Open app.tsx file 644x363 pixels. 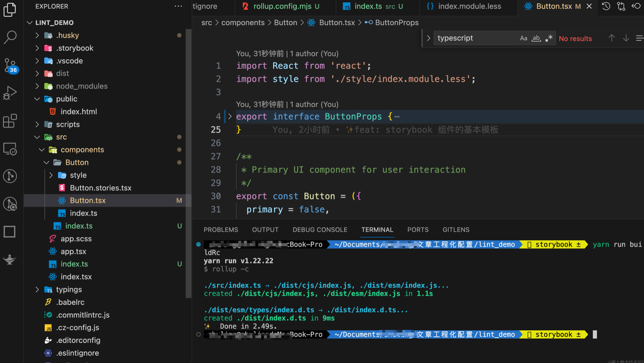(x=73, y=251)
